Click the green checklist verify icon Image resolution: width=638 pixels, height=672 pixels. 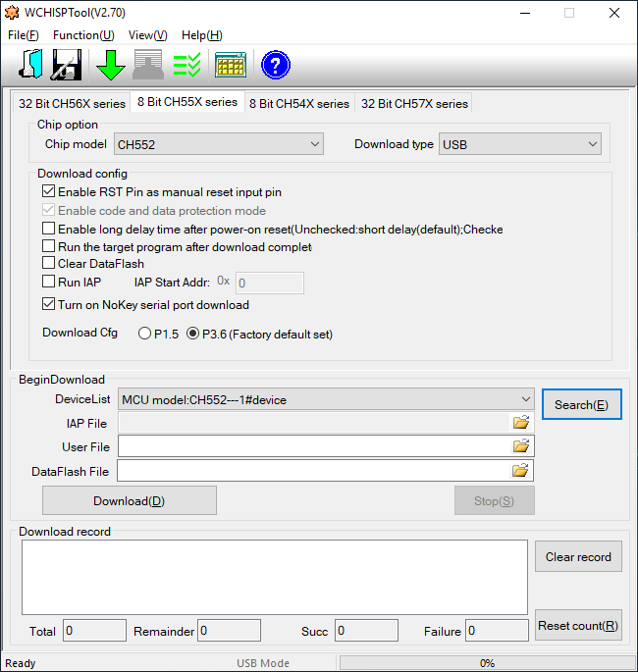coord(186,65)
